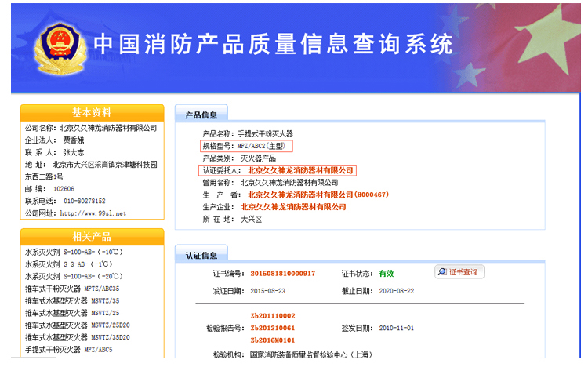
Task: Open related product 水系灭火剂 S-100-AB-(-20℃)
Action: pyautogui.click(x=74, y=277)
